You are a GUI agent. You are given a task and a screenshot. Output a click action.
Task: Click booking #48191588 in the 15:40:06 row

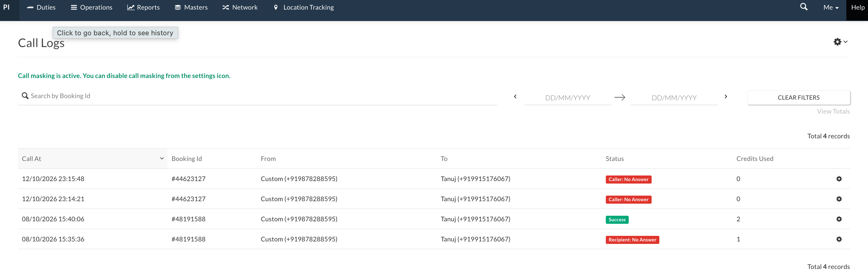coord(188,219)
